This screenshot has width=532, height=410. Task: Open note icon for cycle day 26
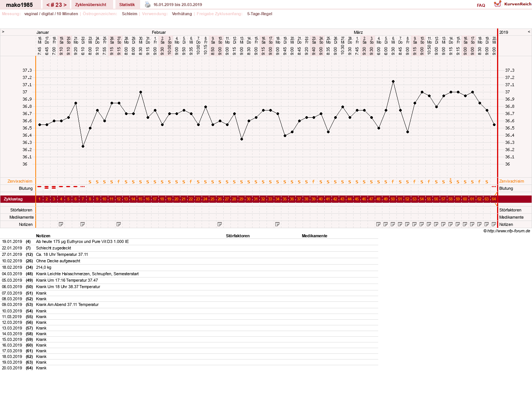pos(220,224)
